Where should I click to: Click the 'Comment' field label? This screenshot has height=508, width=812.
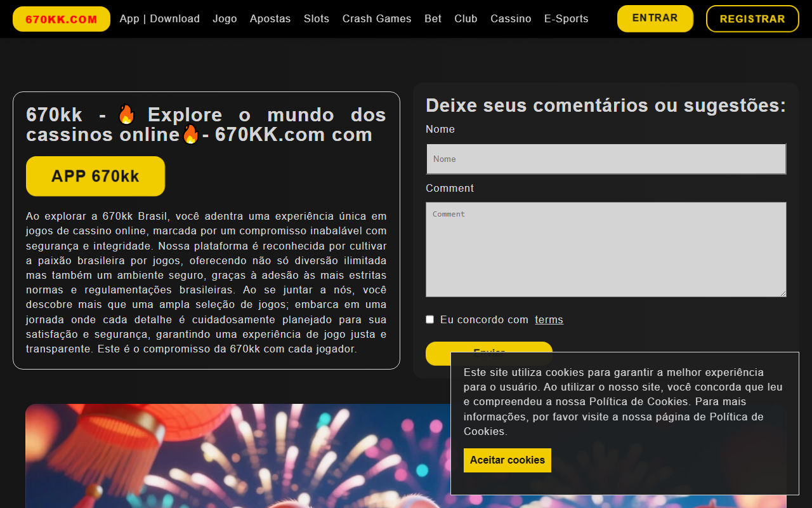(x=450, y=189)
